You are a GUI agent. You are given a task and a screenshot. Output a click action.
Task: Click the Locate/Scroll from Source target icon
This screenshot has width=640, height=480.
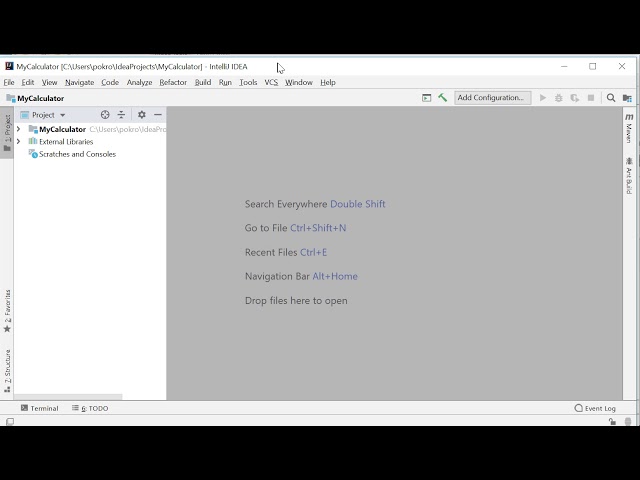point(105,115)
